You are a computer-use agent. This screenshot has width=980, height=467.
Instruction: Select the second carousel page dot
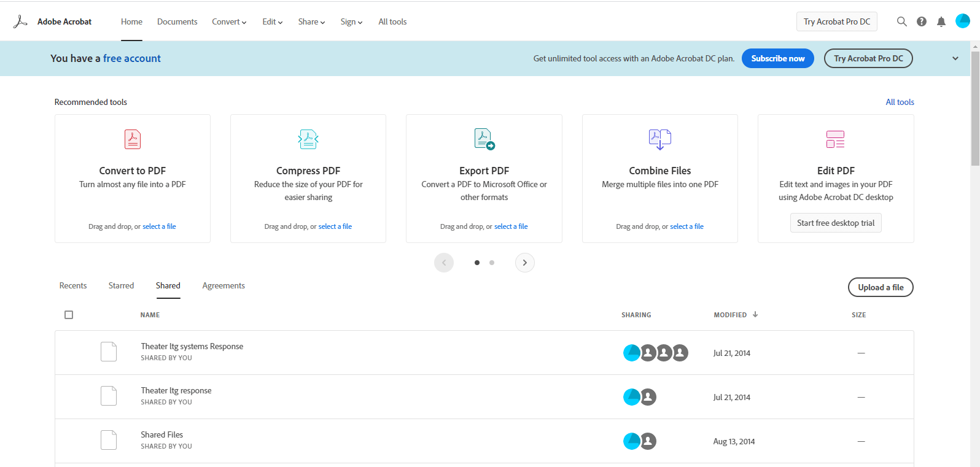[x=492, y=263]
